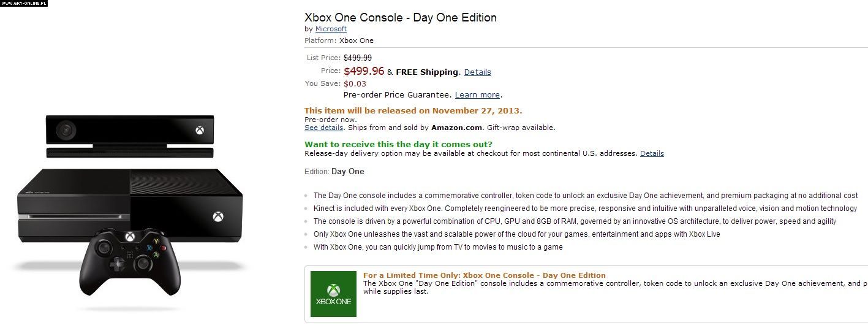Click the Xbox controller product image
Screen dimensions: 868x333
pyautogui.click(x=130, y=259)
